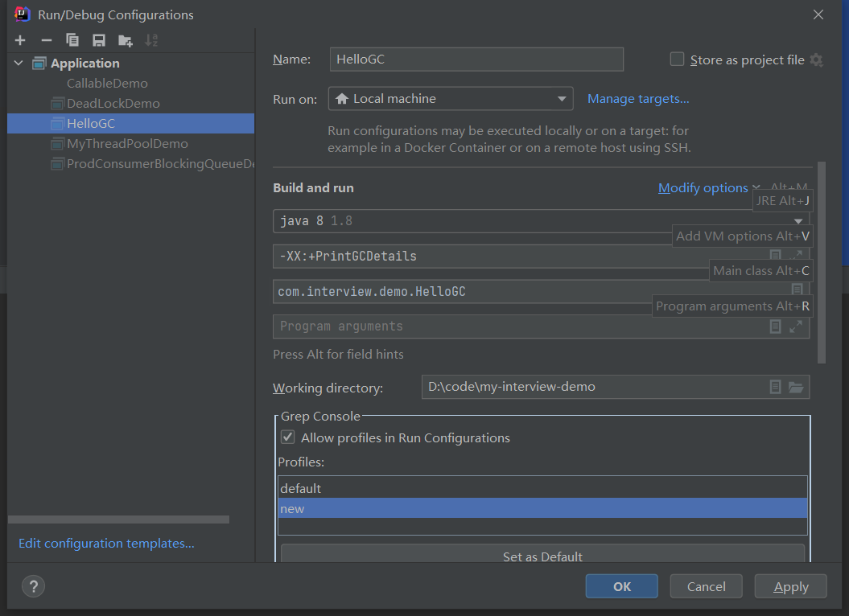Create a new configuration folder
This screenshot has width=849, height=616.
point(125,40)
